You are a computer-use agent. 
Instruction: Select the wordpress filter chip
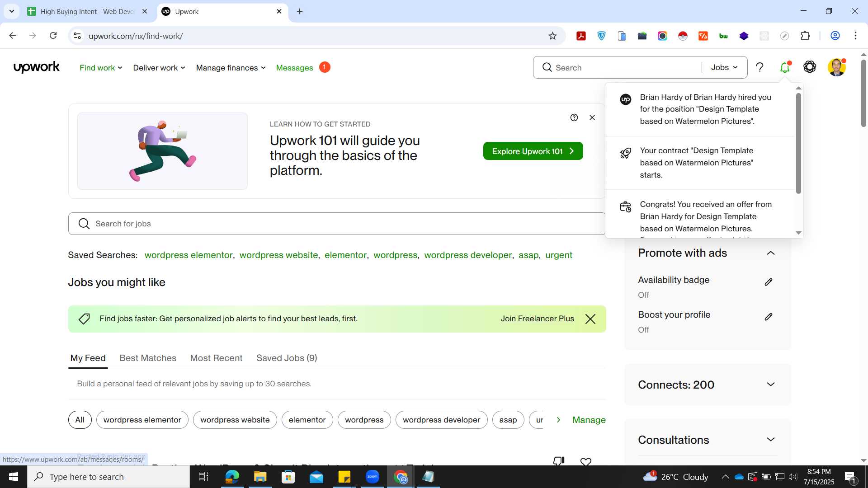pos(364,420)
